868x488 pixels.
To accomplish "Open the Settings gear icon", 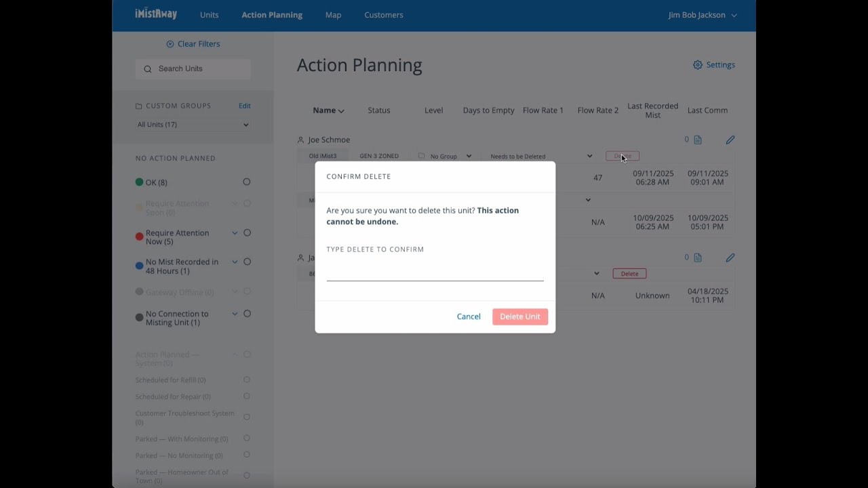I will coord(698,65).
